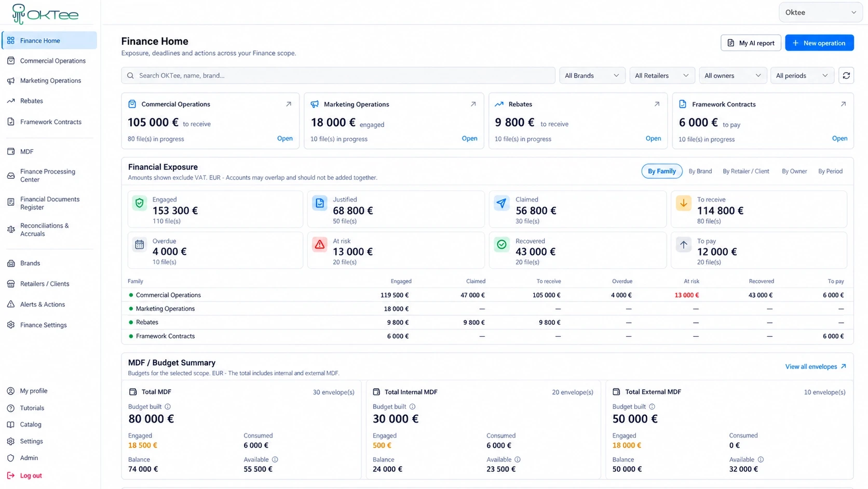Select the By Family exposure view
This screenshot has width=868, height=489.
[662, 171]
